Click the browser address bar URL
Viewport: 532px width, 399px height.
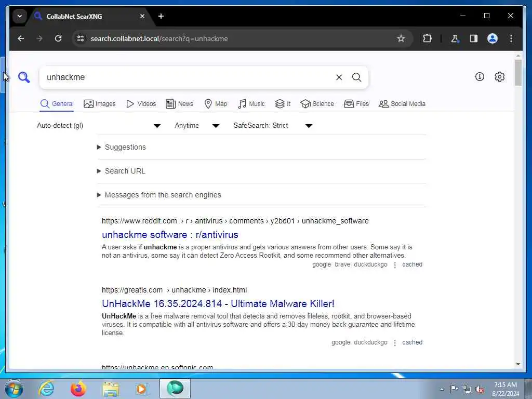[x=159, y=38]
